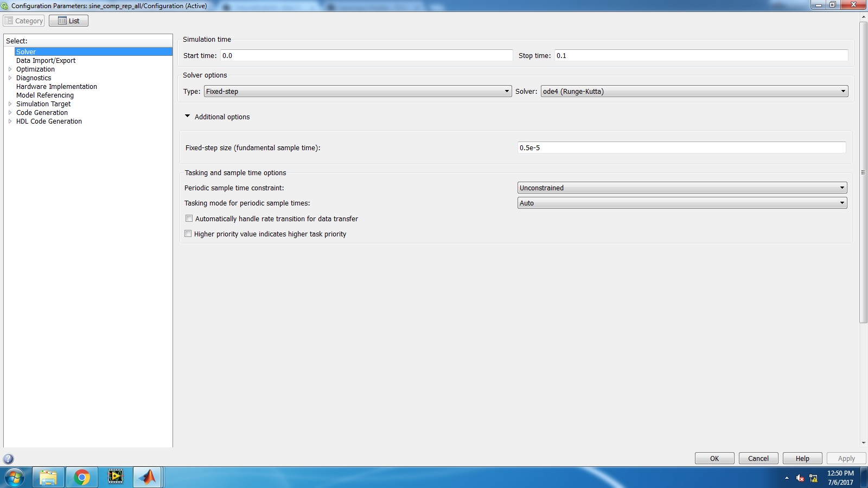Open Periodic sample time constraint dropdown
This screenshot has height=488, width=868.
point(682,188)
